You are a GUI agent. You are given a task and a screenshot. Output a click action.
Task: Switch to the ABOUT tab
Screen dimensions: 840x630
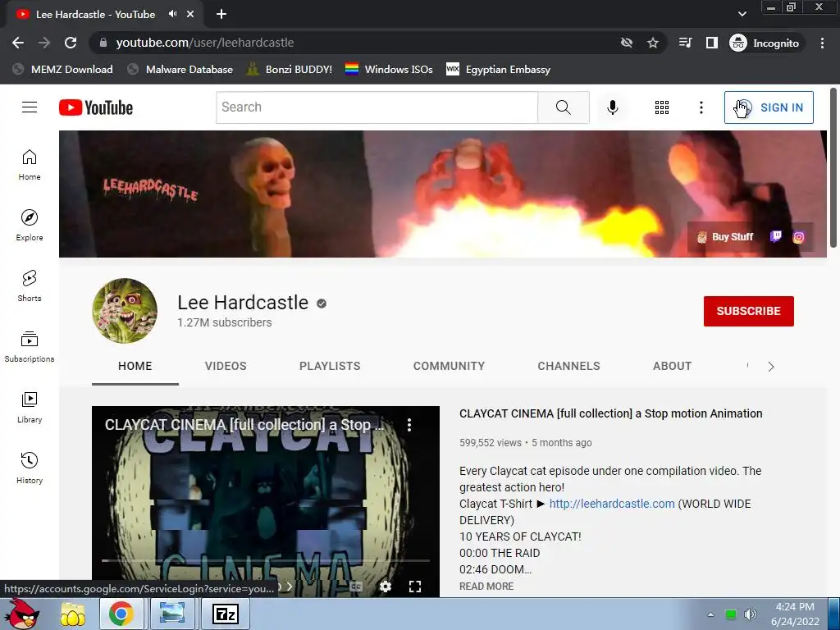(x=673, y=366)
